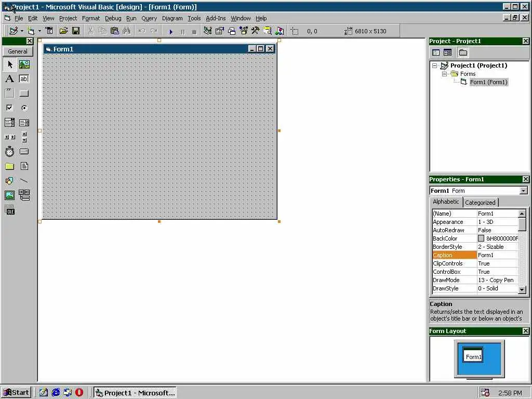Viewport: 532px width, 399px height.
Task: Click the Find binoculars icon
Action: (127, 31)
